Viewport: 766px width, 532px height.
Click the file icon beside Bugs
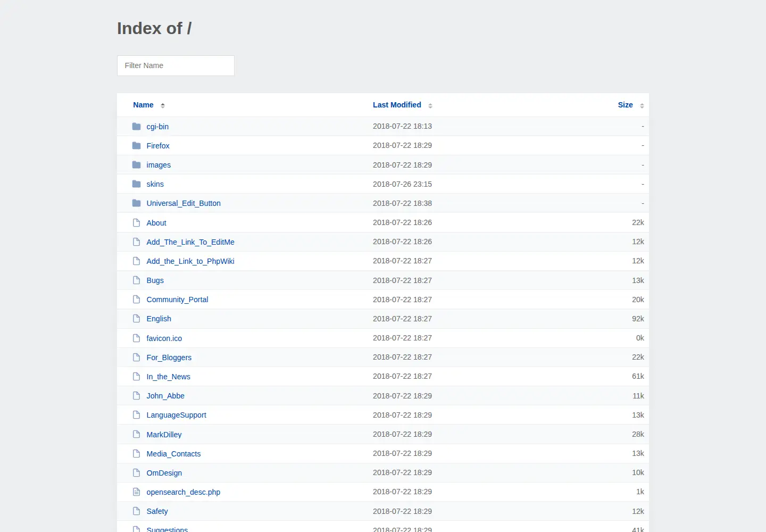[137, 280]
